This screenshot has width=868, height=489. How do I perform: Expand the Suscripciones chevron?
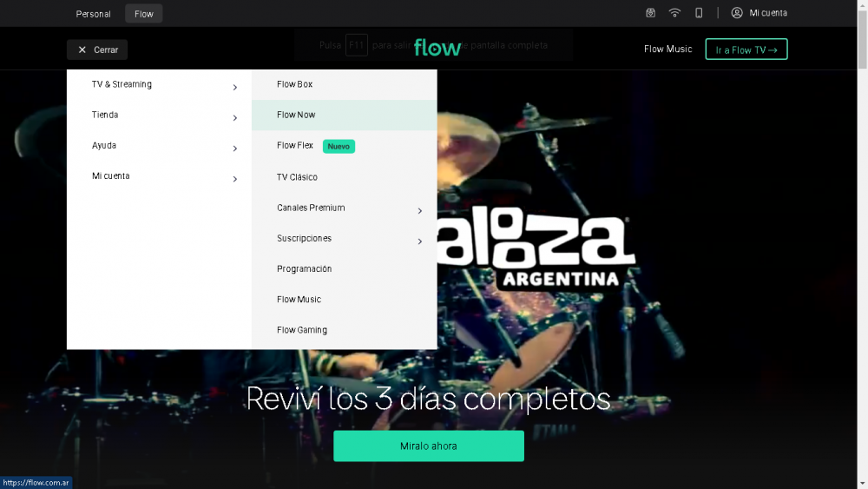[x=419, y=241]
